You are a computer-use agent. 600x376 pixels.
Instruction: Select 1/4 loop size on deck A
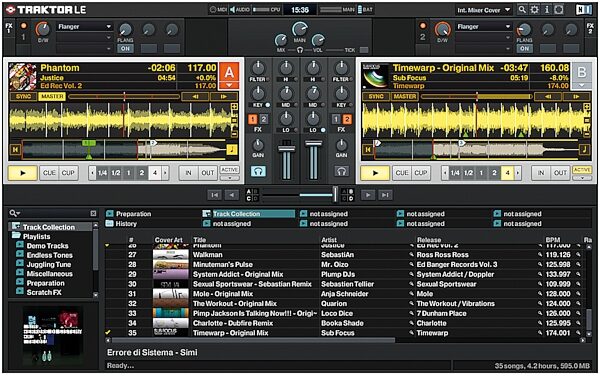[x=102, y=173]
